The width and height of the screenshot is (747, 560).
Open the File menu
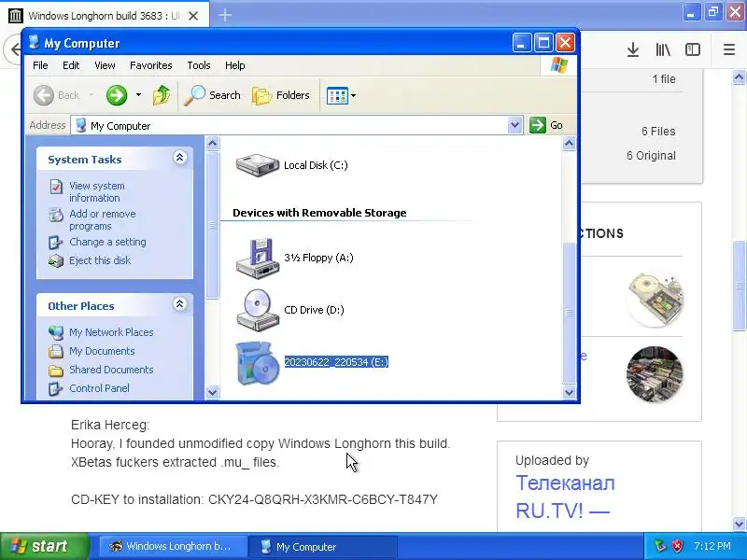(40, 65)
